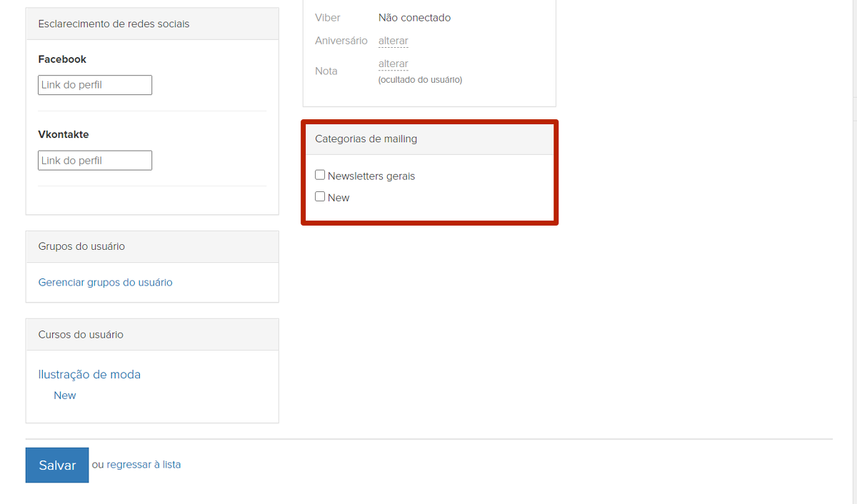Click Esclarecimento de redes sociais panel header
Viewport: 857px width, 504px height.
tap(114, 24)
